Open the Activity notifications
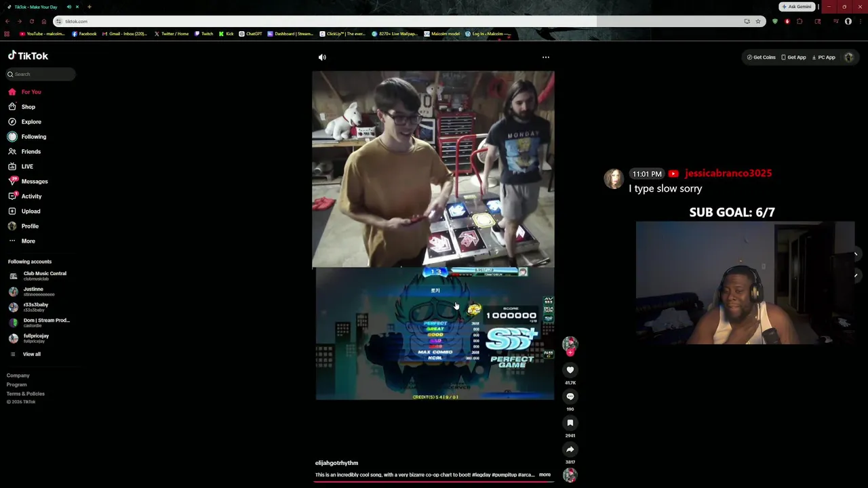The width and height of the screenshot is (868, 488). click(x=24, y=196)
